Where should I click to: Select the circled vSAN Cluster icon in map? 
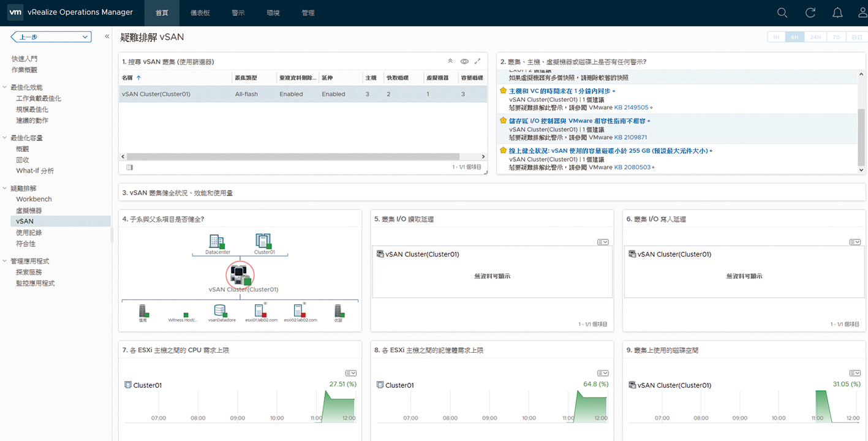pyautogui.click(x=240, y=274)
